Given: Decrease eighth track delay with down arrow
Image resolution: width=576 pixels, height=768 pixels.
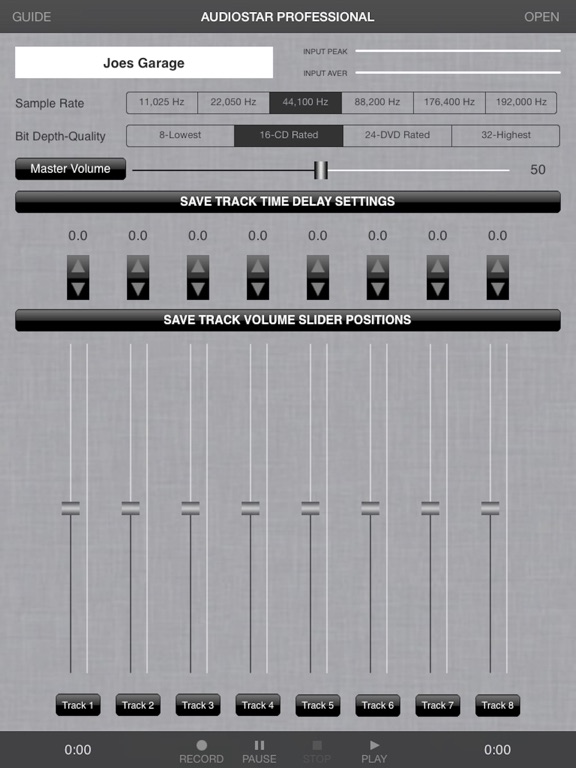Looking at the screenshot, I should (498, 289).
